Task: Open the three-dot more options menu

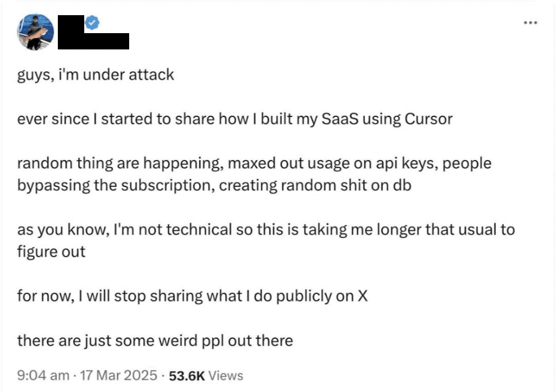Action: tap(531, 22)
